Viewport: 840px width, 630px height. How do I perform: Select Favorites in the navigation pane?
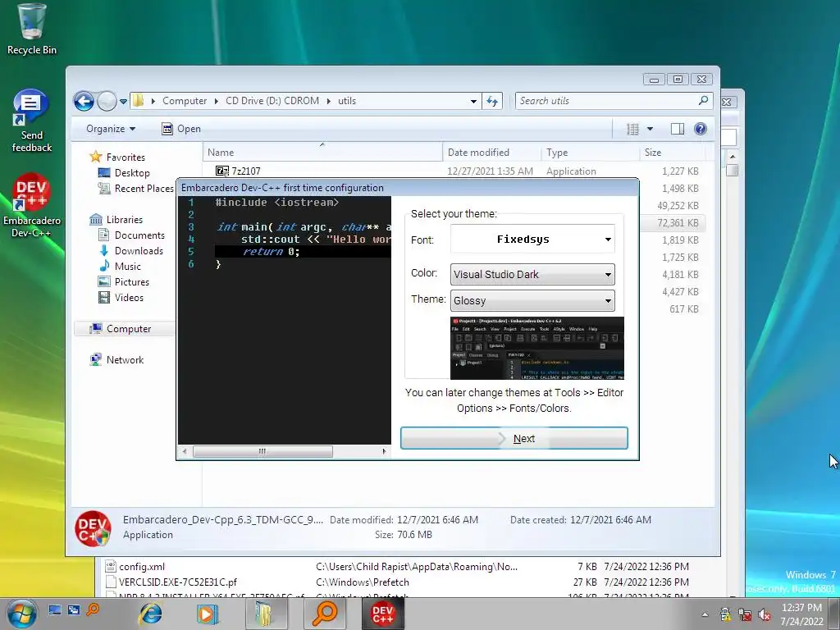click(x=126, y=157)
